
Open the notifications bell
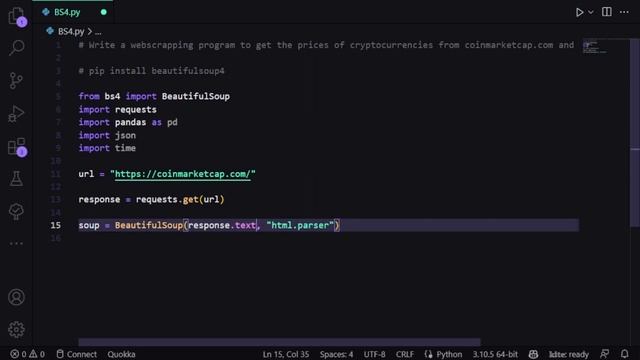click(x=624, y=354)
